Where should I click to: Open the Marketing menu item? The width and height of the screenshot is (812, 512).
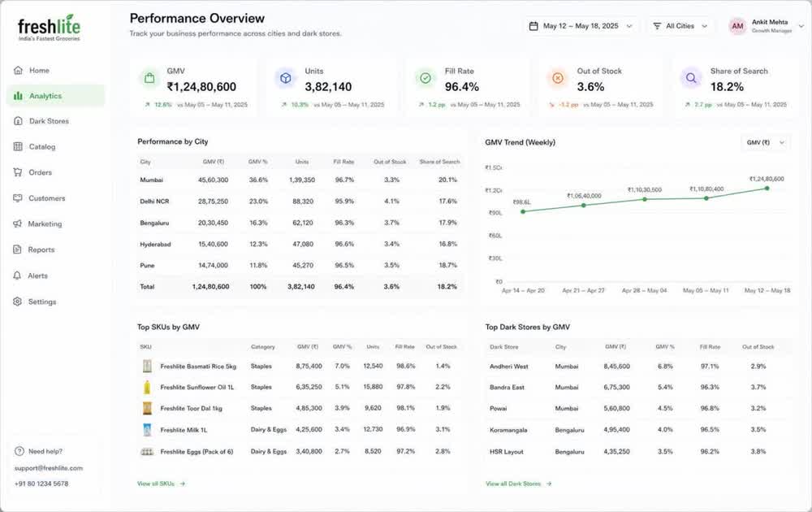click(56, 223)
